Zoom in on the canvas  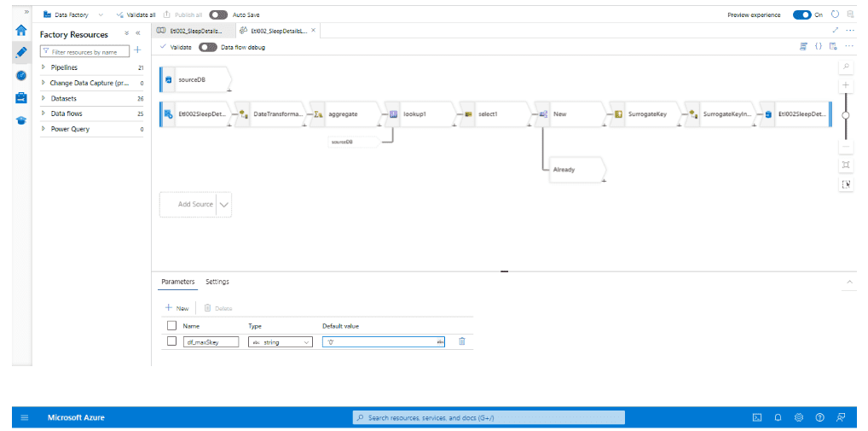(x=845, y=85)
